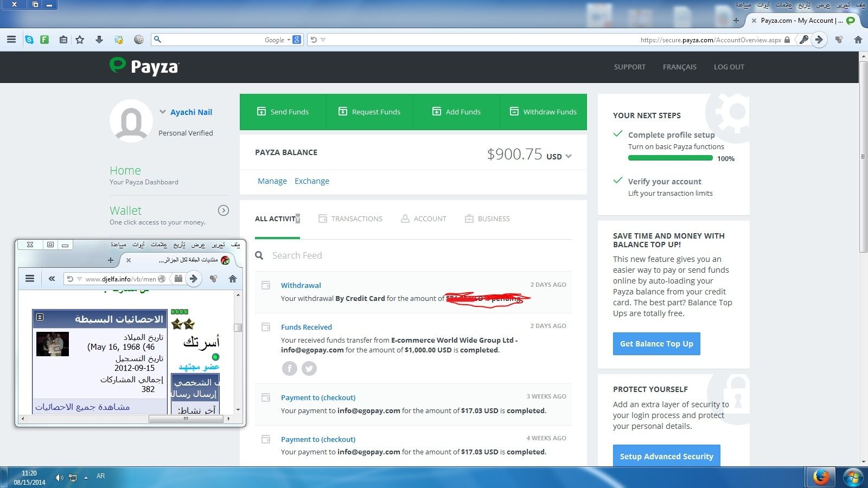Click double chevron overflow in djelfa window
Image resolution: width=868 pixels, height=488 pixels.
pos(52,279)
